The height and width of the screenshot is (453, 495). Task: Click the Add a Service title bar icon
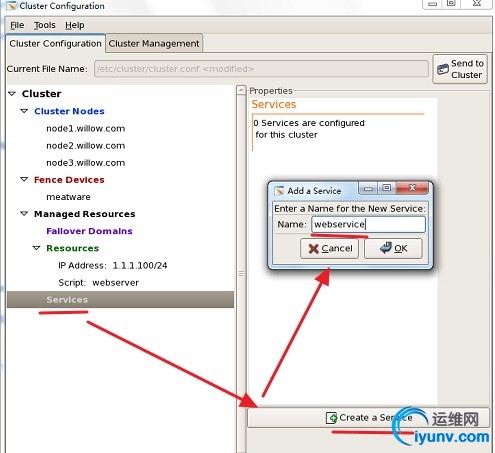[x=279, y=191]
